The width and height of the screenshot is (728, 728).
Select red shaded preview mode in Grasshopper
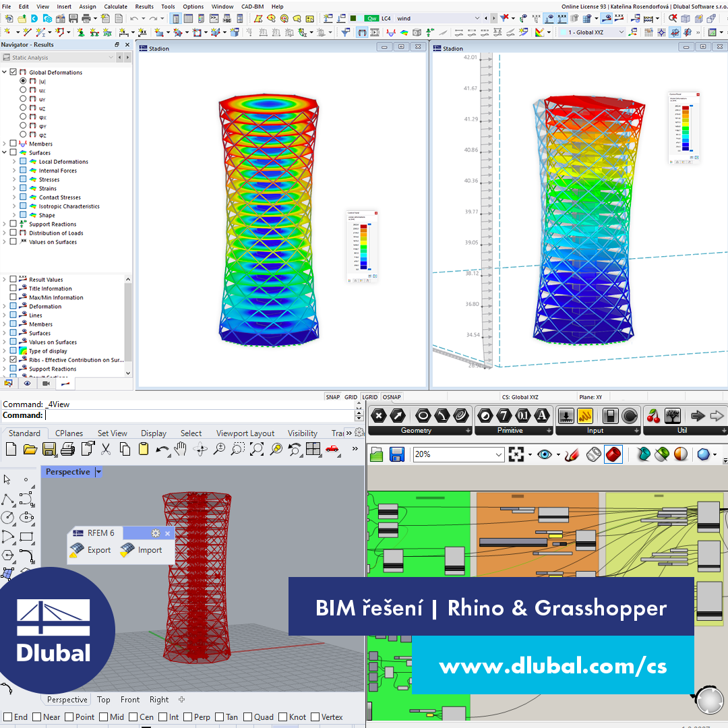pos(613,454)
